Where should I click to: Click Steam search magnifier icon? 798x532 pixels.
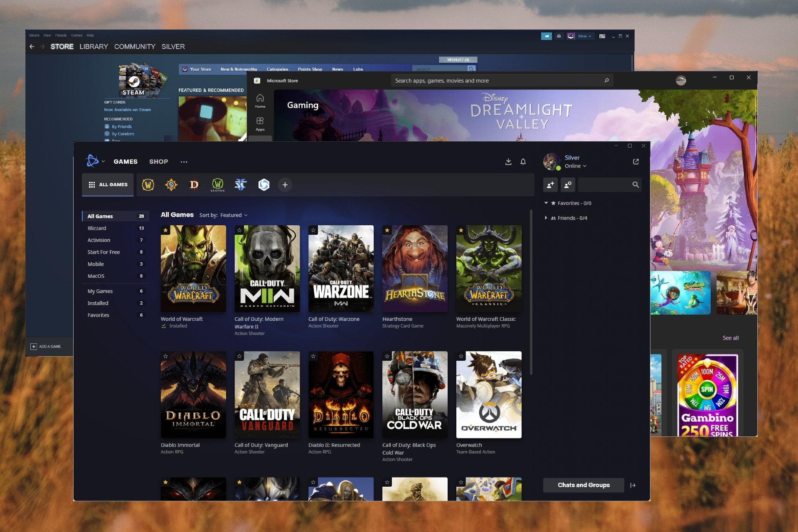click(471, 69)
